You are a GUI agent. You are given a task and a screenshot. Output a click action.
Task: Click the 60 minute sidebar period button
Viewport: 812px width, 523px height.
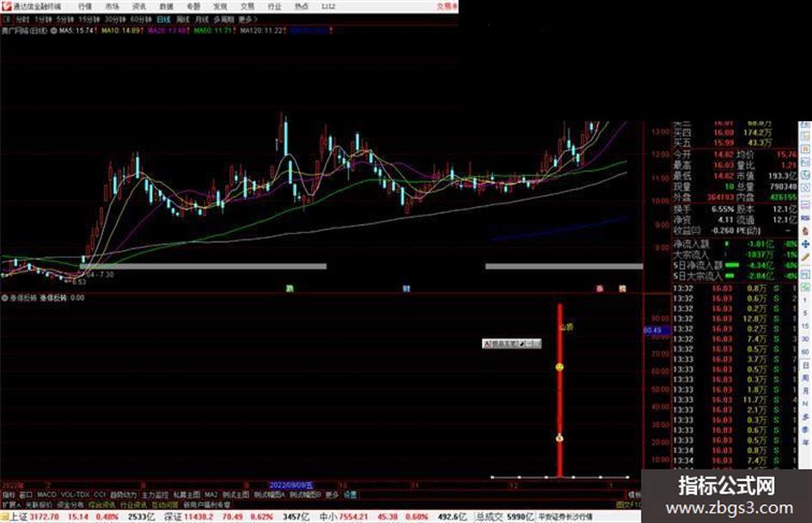tap(805, 352)
